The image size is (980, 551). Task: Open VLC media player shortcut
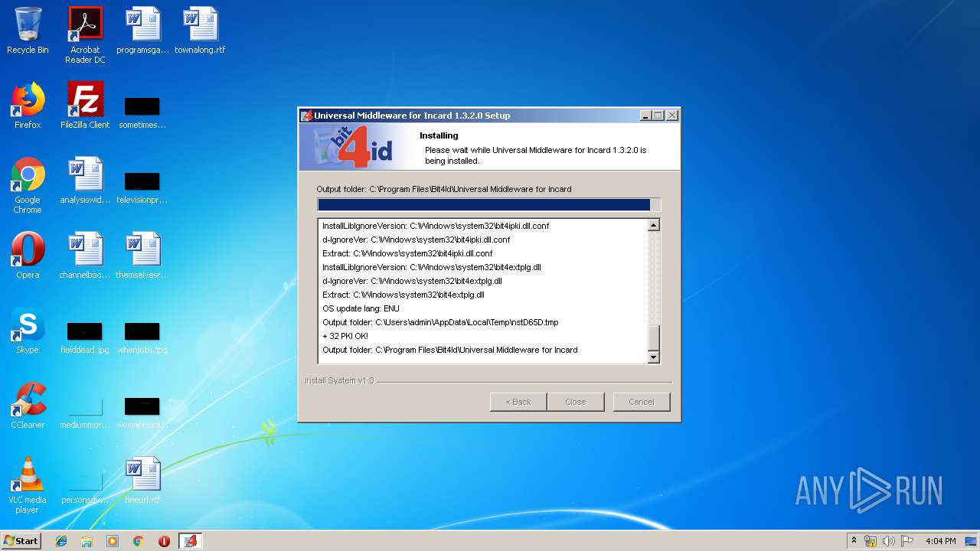coord(28,485)
